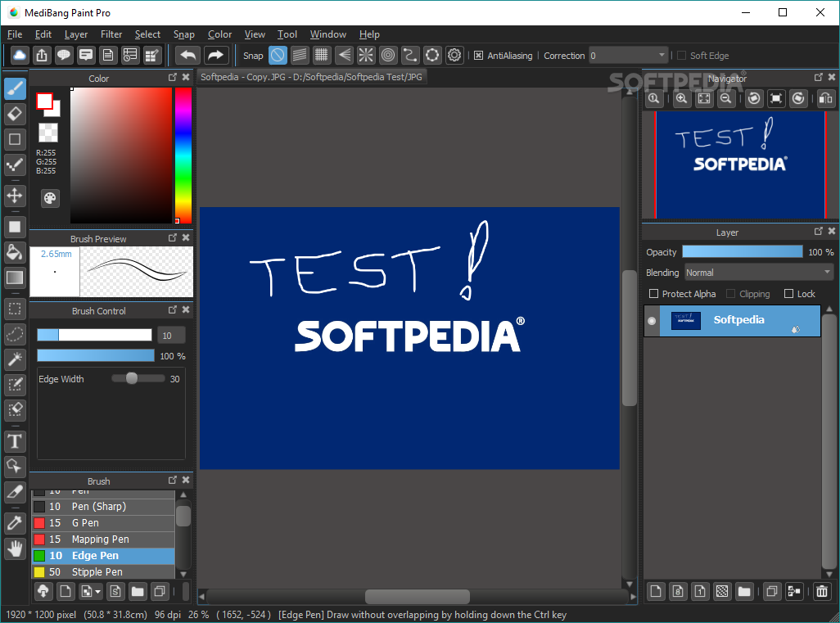Select the Move tool
Screen dimensions: 840x623
point(15,196)
